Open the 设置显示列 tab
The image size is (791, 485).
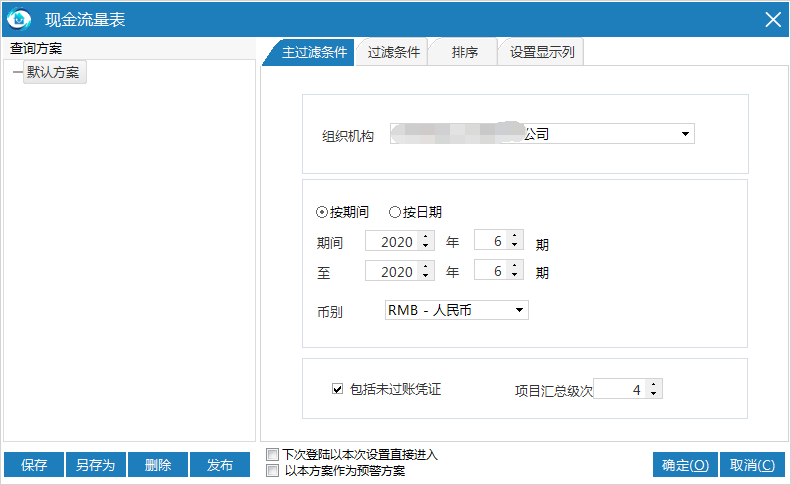click(541, 52)
